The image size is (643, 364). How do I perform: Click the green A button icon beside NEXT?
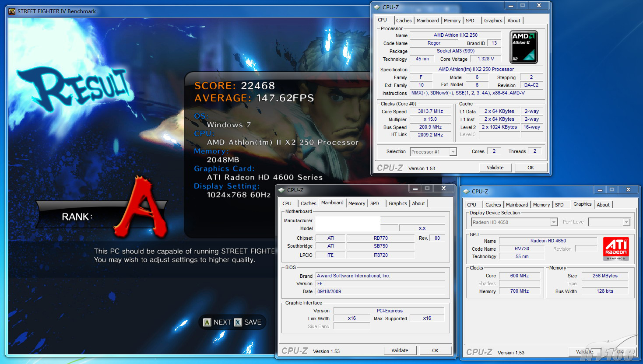pos(207,322)
